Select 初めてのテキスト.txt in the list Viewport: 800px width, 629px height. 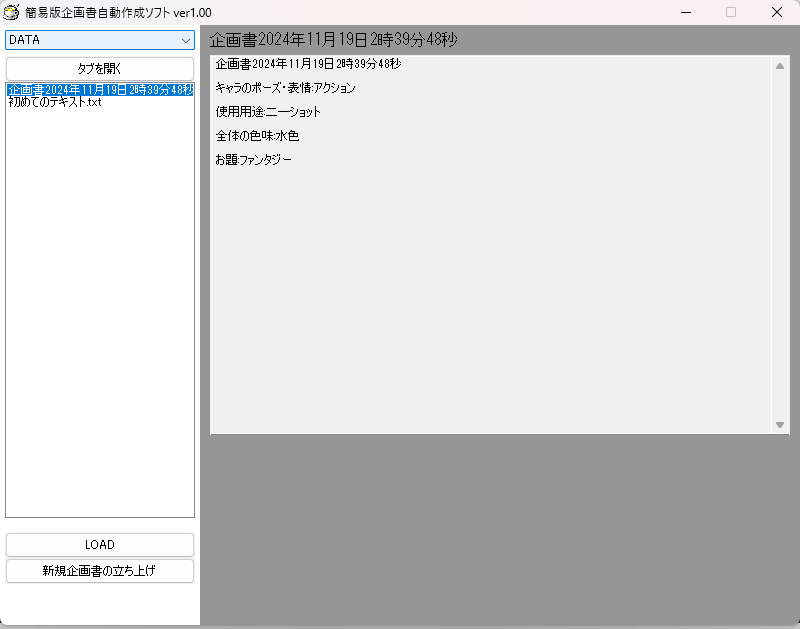(55, 102)
